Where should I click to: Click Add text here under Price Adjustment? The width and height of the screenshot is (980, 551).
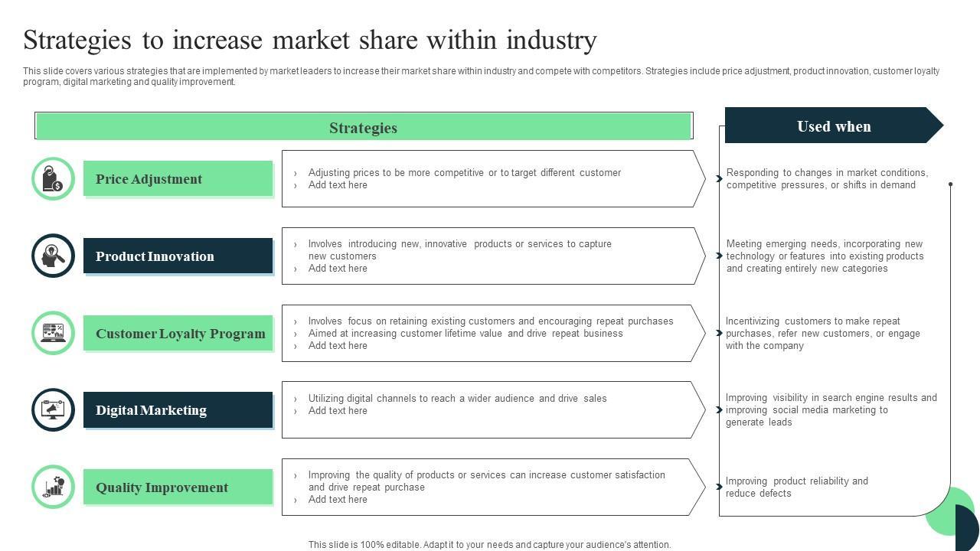338,185
